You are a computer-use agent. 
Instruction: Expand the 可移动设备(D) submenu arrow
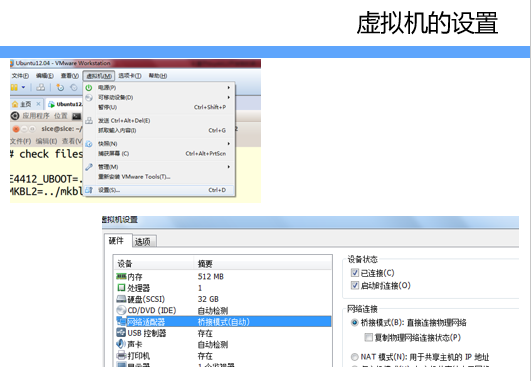[229, 98]
